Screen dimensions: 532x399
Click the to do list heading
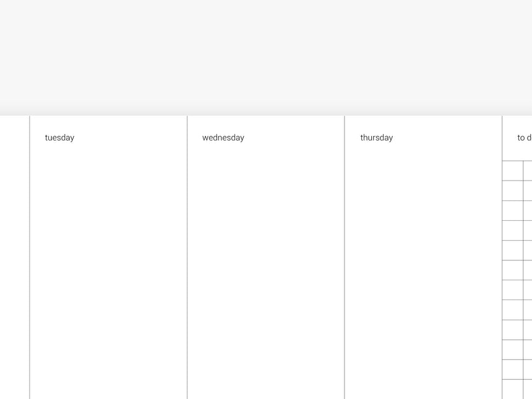tap(524, 138)
